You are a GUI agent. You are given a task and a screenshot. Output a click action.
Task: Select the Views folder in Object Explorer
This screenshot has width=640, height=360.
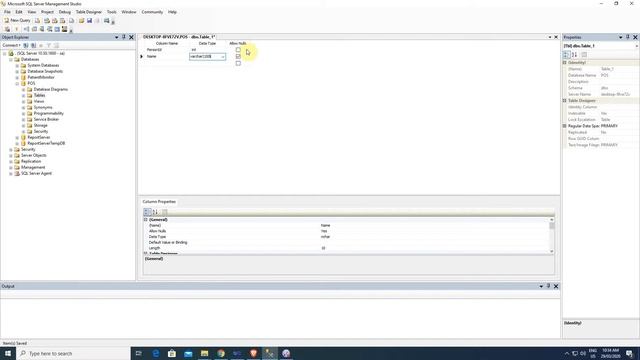pos(39,101)
